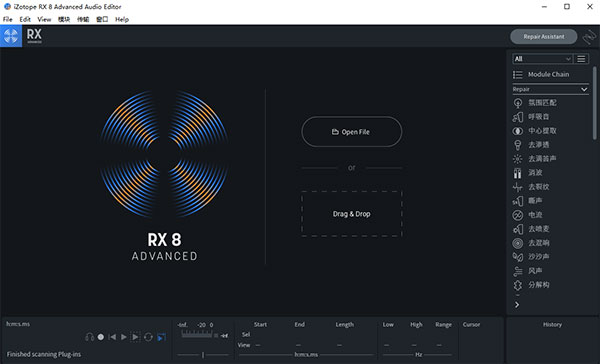This screenshot has width=600, height=364.
Task: Click the Cursor readout label
Action: tap(471, 324)
